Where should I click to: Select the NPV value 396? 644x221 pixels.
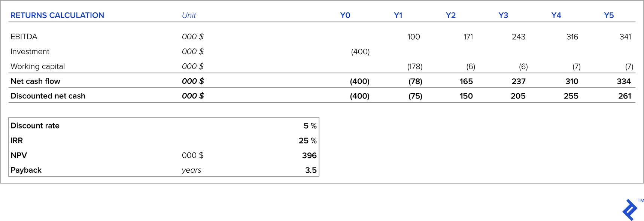(309, 155)
